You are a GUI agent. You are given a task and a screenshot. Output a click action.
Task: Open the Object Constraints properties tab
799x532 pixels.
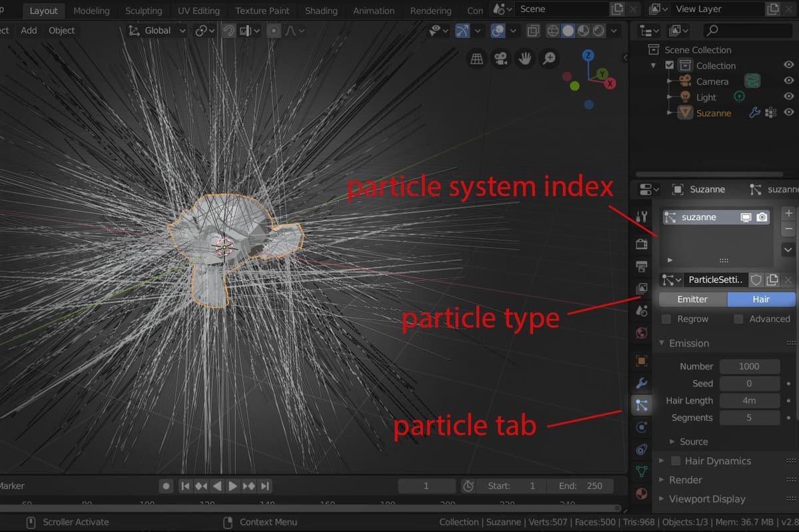pyautogui.click(x=642, y=449)
